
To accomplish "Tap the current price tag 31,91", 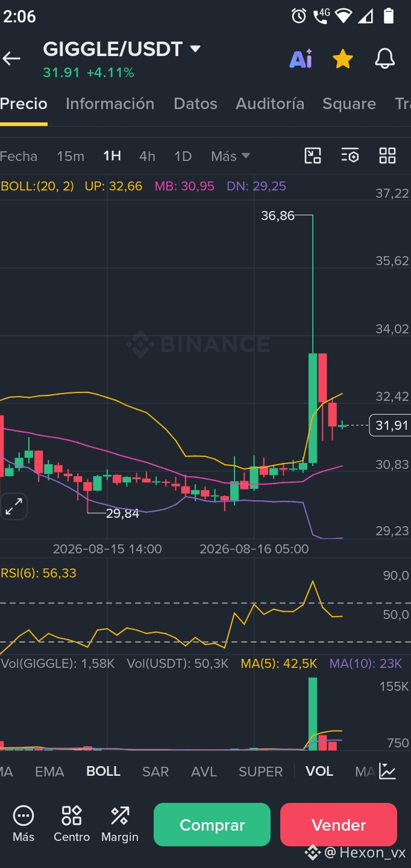I will click(390, 426).
